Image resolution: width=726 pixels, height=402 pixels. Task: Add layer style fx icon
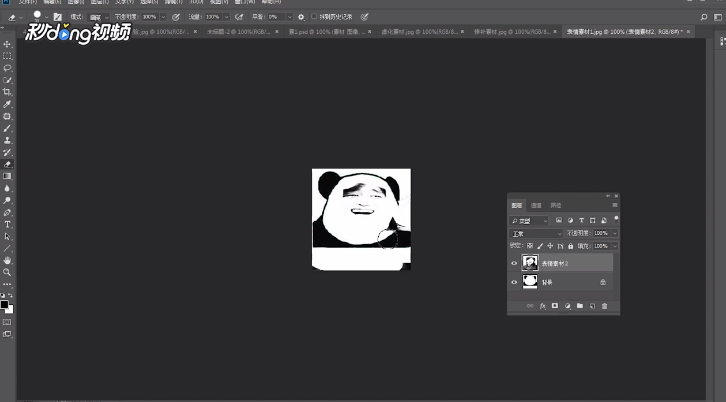click(x=543, y=306)
